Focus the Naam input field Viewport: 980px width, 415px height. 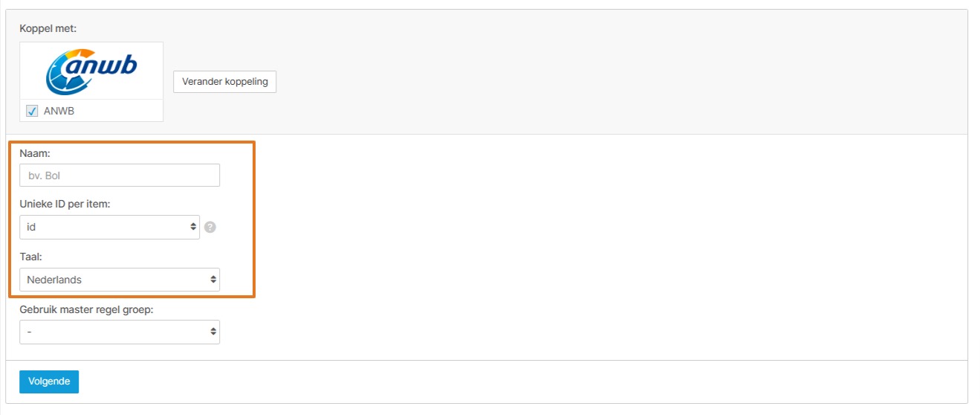coord(120,176)
